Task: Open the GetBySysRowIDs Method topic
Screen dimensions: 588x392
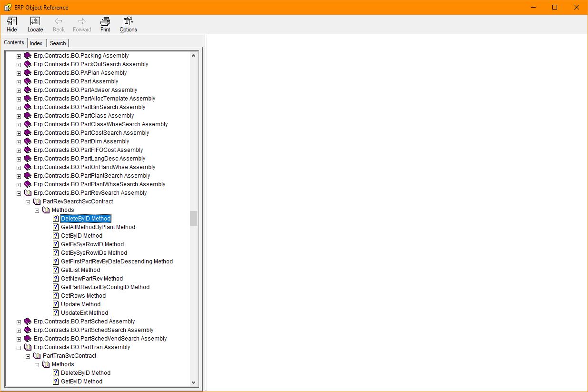Action: coord(94,253)
